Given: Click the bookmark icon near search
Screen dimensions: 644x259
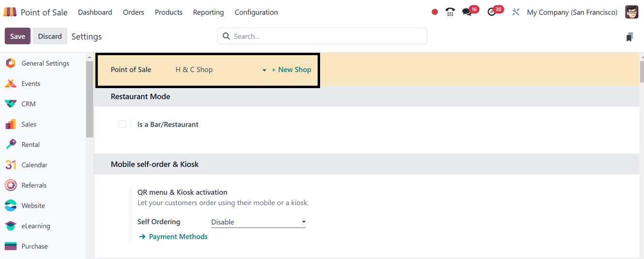Looking at the screenshot, I should [629, 37].
